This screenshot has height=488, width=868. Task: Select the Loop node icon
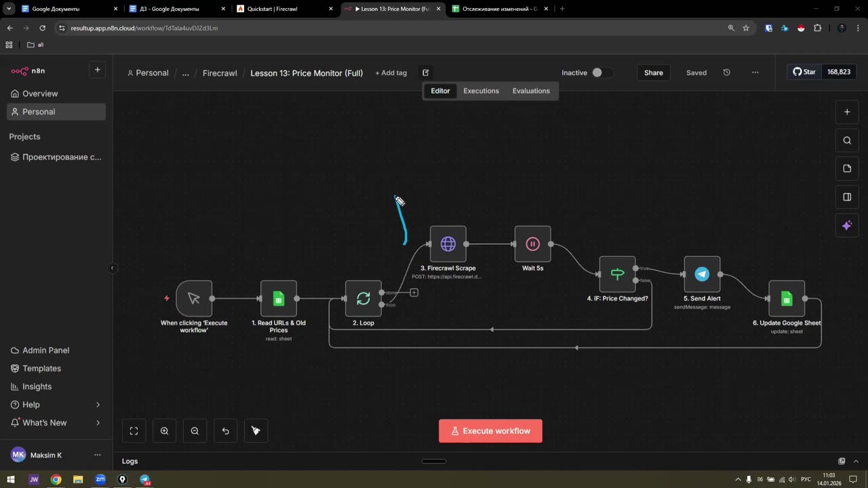363,298
